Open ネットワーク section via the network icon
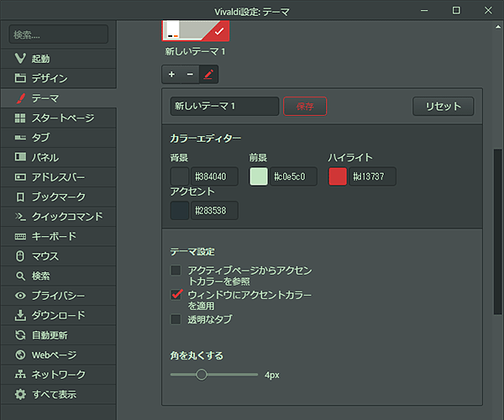Screen dimensions: 504x420 [x=20, y=375]
